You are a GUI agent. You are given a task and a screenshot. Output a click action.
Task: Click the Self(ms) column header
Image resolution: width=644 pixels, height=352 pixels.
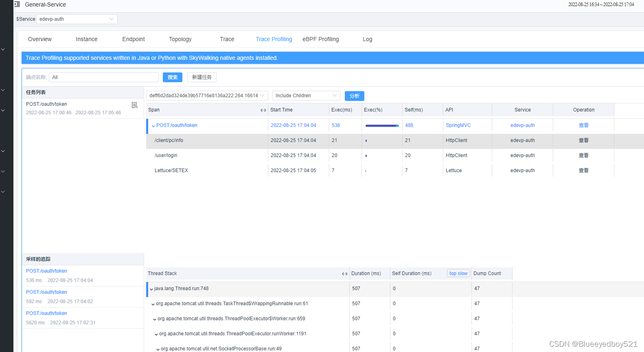[414, 110]
